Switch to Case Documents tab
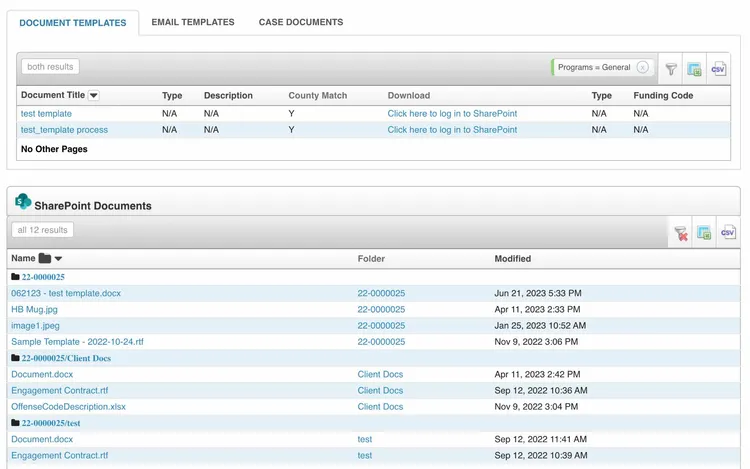 301,22
